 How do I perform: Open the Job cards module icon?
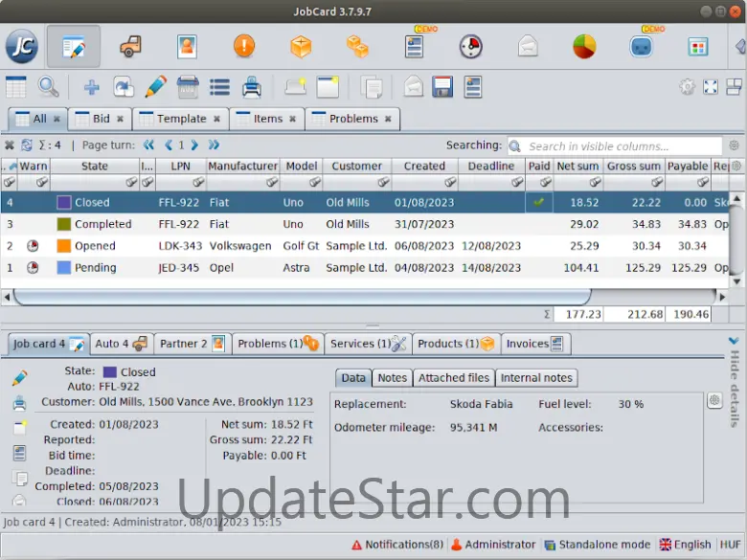(74, 47)
